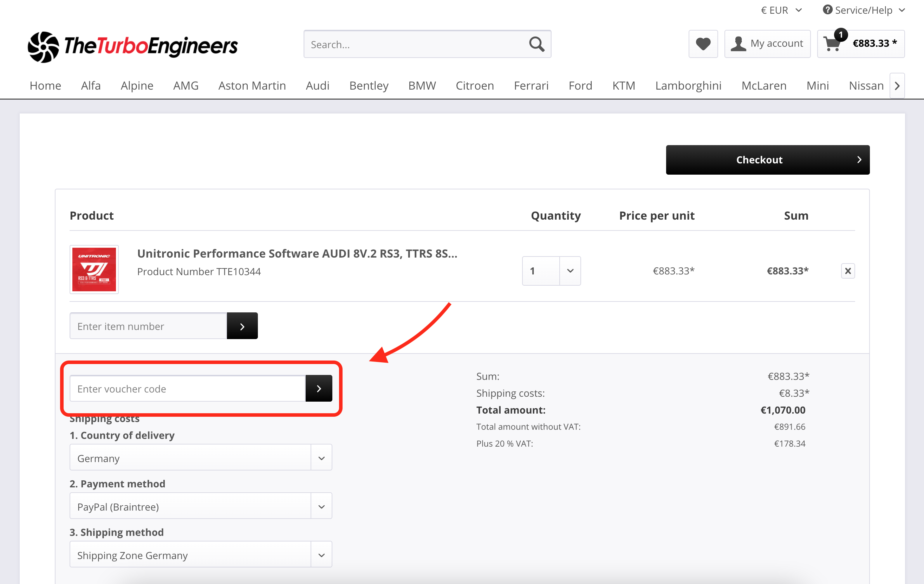Screen dimensions: 924x584
Task: Open Payment method dropdown PayPal (Braintree)
Action: click(x=201, y=506)
